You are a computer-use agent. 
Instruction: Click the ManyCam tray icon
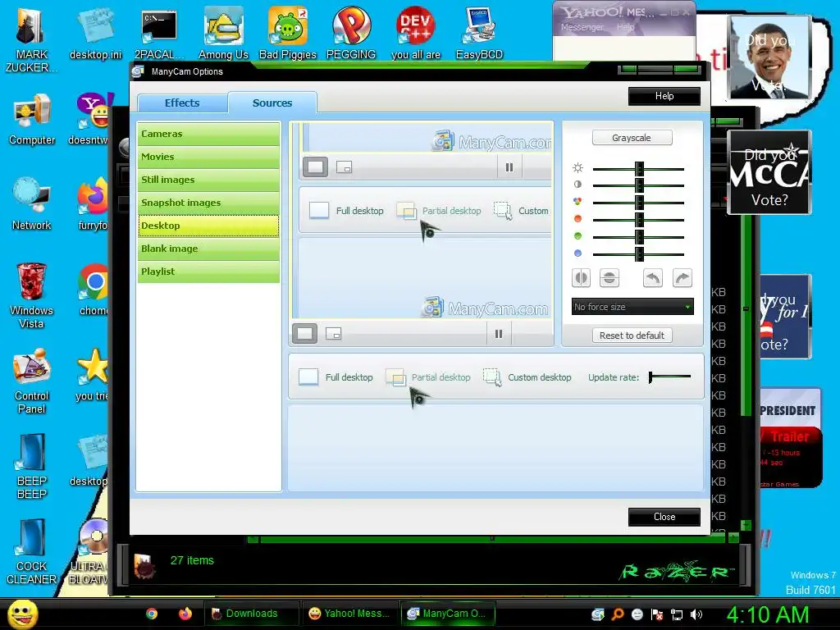coord(598,614)
